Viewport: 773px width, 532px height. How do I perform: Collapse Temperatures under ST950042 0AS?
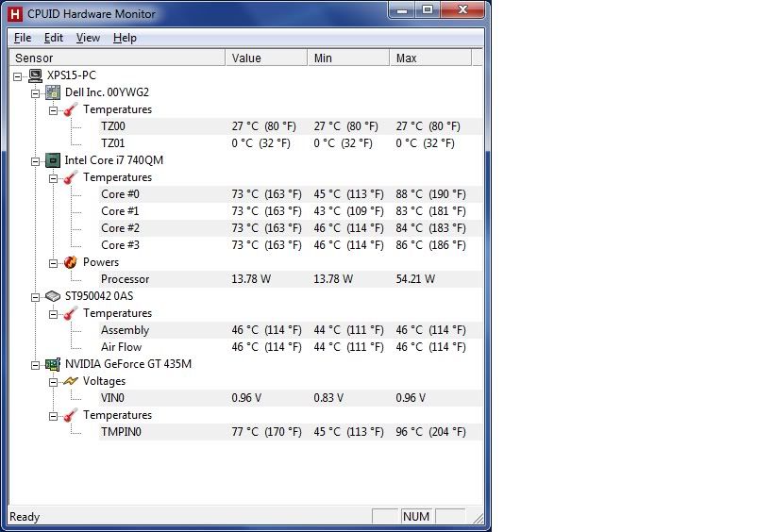click(53, 314)
